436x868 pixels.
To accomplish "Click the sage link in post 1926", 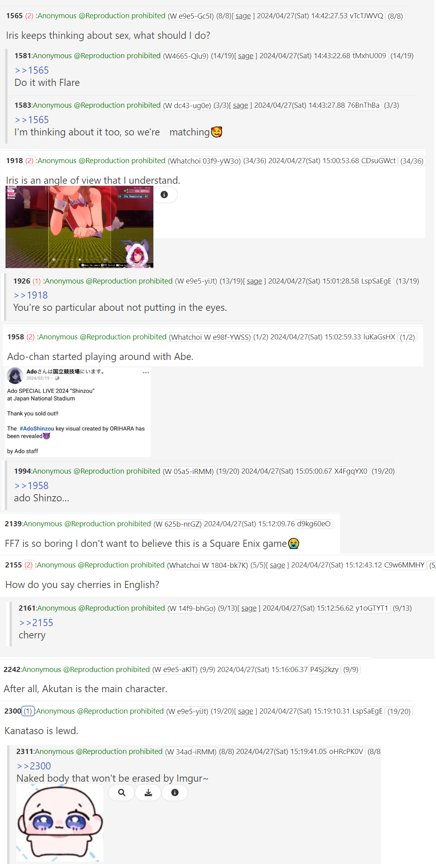I will pyautogui.click(x=254, y=281).
